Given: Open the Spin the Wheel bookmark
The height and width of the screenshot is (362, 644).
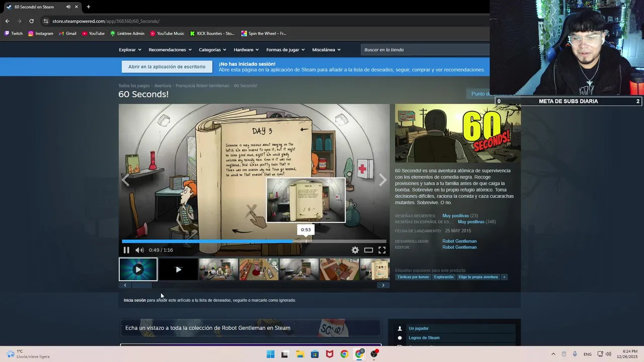Looking at the screenshot, I should pos(264,34).
